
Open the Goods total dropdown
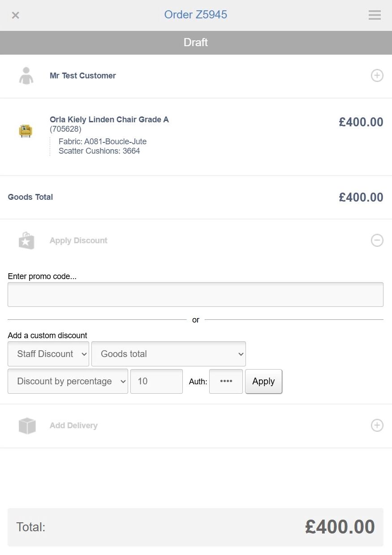[168, 354]
